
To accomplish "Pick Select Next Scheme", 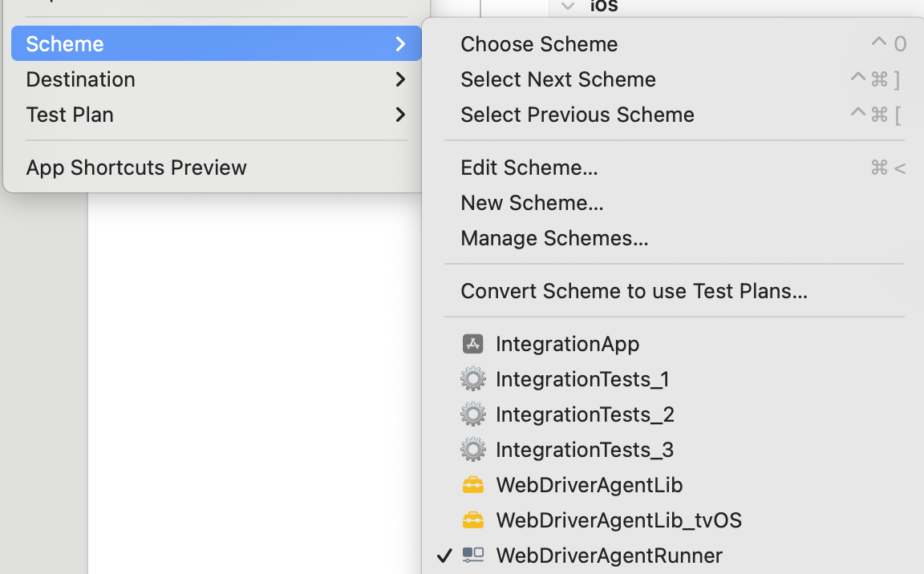I will 558,79.
